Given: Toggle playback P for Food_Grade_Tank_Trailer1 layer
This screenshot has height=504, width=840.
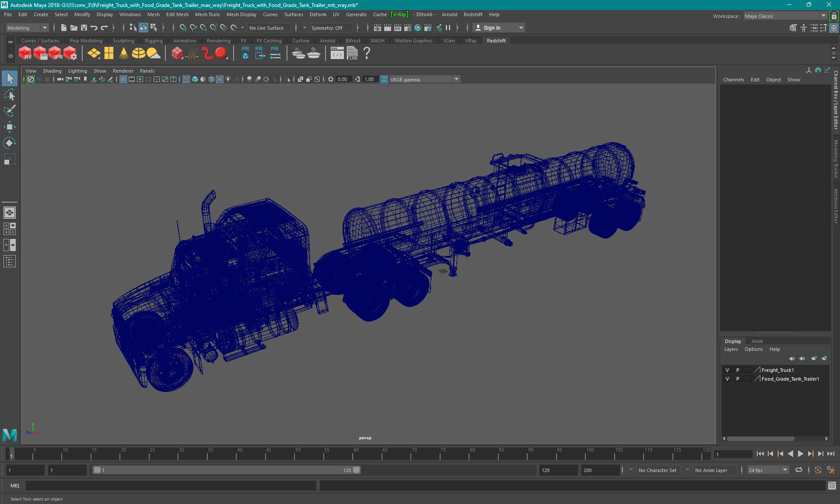Looking at the screenshot, I should click(738, 379).
